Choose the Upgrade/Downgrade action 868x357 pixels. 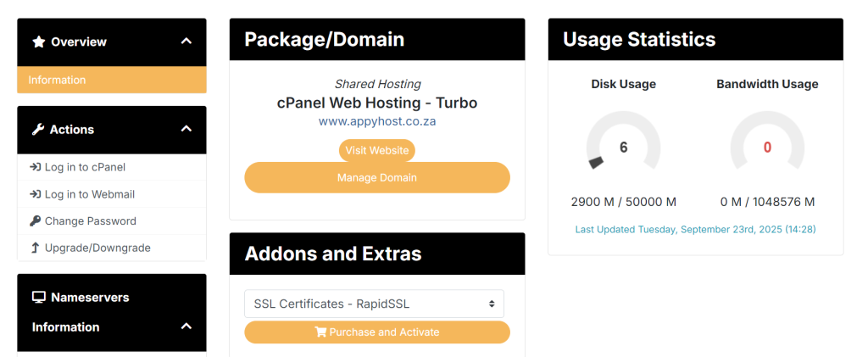coord(97,248)
